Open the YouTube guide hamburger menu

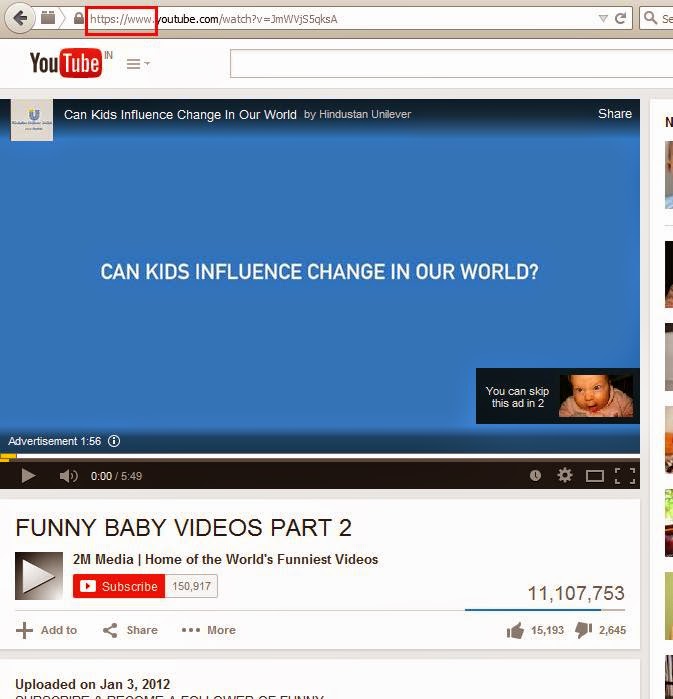[x=138, y=64]
